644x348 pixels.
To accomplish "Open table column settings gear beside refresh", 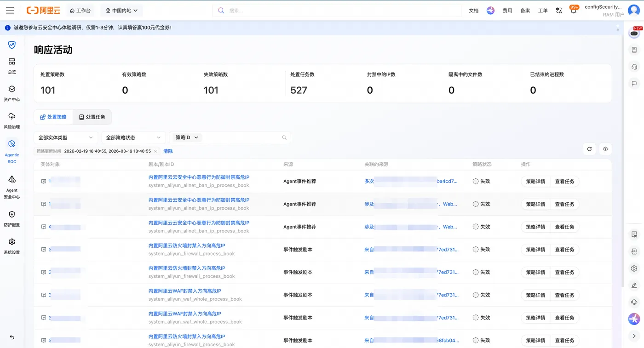I will tap(605, 149).
